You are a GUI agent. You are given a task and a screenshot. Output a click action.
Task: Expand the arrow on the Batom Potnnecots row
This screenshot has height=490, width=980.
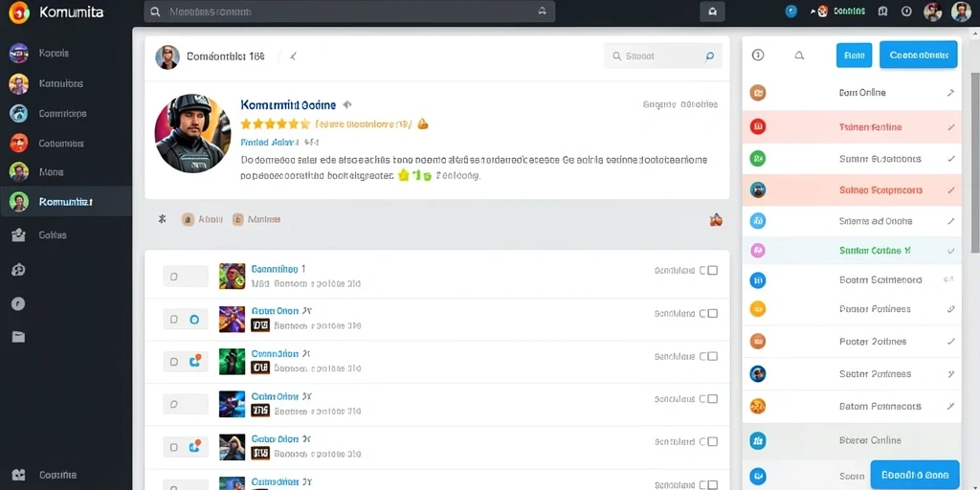coord(950,406)
